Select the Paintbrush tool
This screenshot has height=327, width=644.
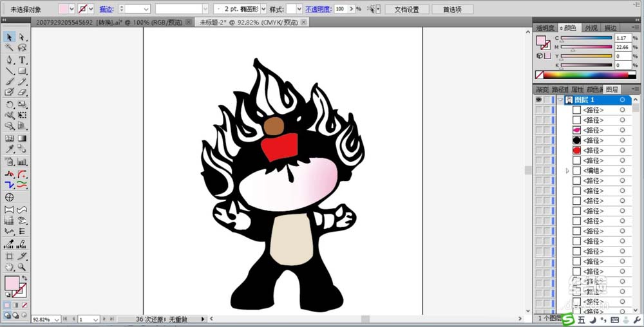(10, 82)
